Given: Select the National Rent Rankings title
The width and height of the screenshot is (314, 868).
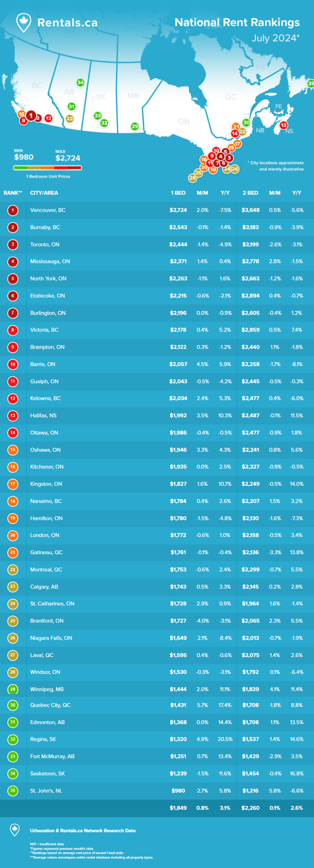Looking at the screenshot, I should 237,22.
